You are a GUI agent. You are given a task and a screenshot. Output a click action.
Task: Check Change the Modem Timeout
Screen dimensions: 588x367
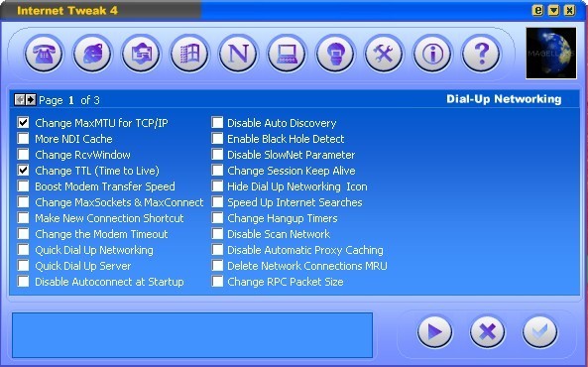23,234
